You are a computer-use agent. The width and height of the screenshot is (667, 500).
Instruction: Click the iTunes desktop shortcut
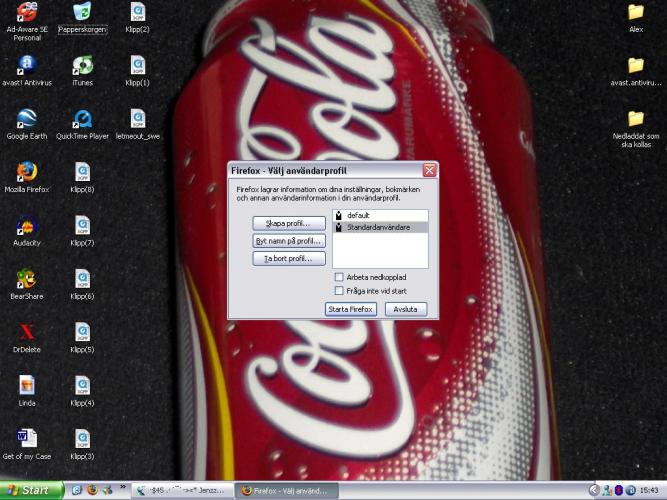pos(82,66)
